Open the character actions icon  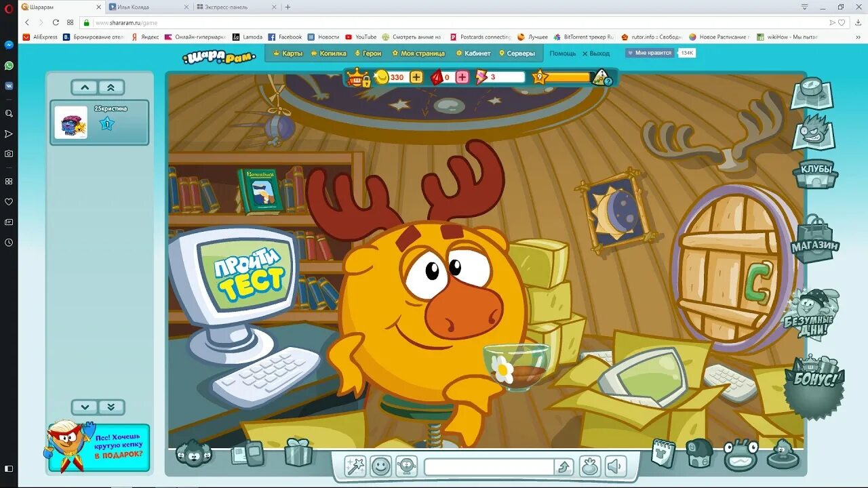pos(406,466)
